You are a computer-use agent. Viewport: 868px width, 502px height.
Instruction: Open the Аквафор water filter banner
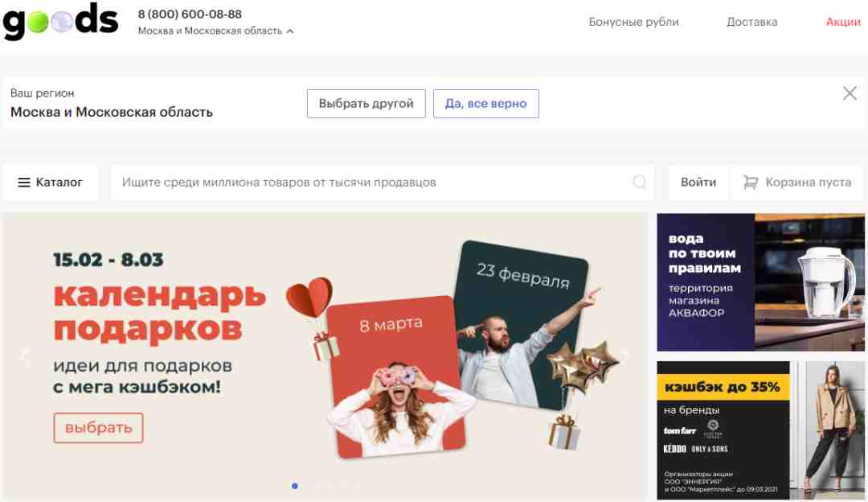[x=760, y=282]
